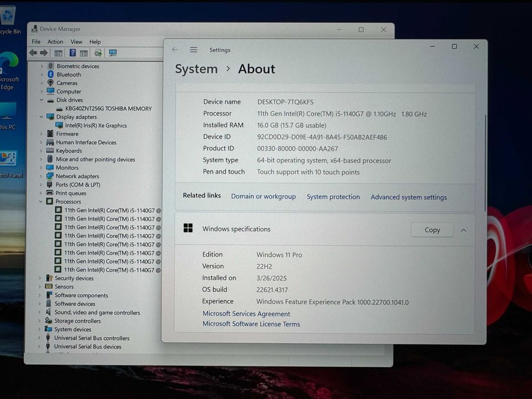532x399 pixels.
Task: Select Print queues printer icon
Action: click(x=50, y=193)
